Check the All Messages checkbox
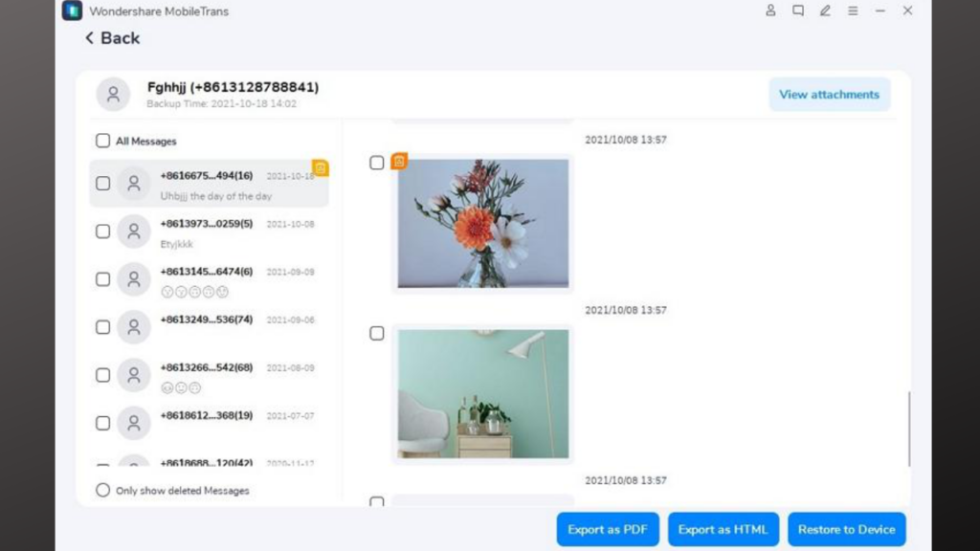The height and width of the screenshot is (551, 980). [102, 140]
